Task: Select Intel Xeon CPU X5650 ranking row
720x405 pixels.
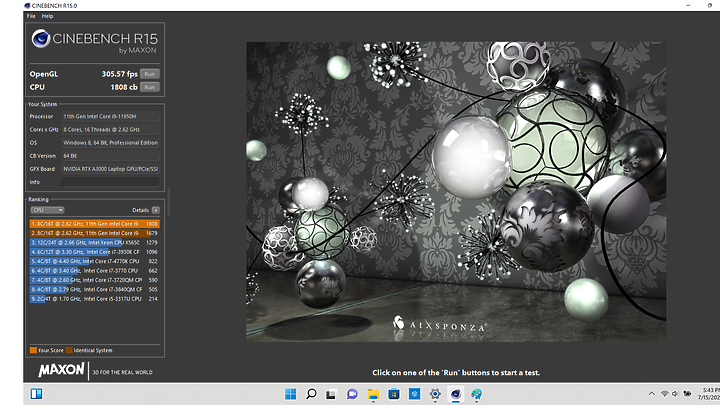Action: click(x=95, y=242)
